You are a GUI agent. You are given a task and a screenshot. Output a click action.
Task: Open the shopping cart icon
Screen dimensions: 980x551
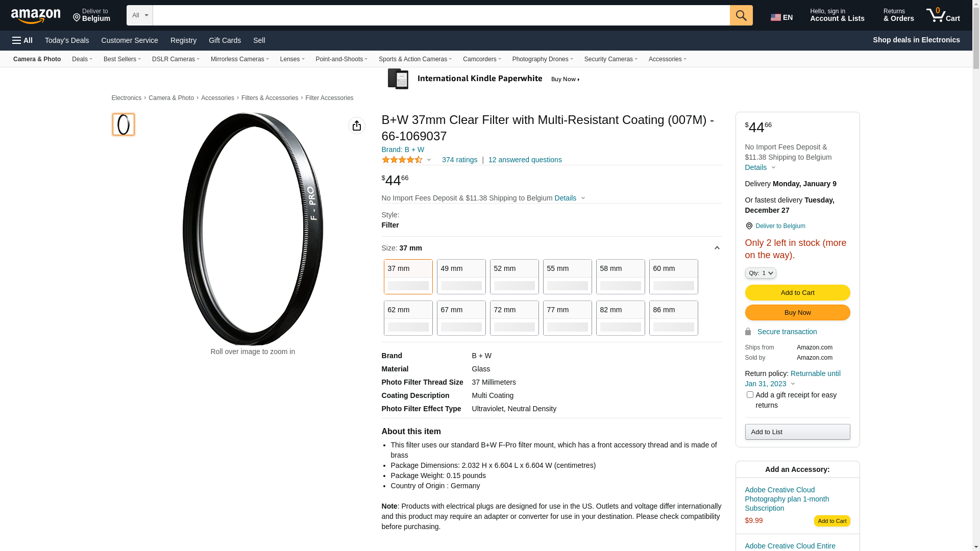(943, 15)
